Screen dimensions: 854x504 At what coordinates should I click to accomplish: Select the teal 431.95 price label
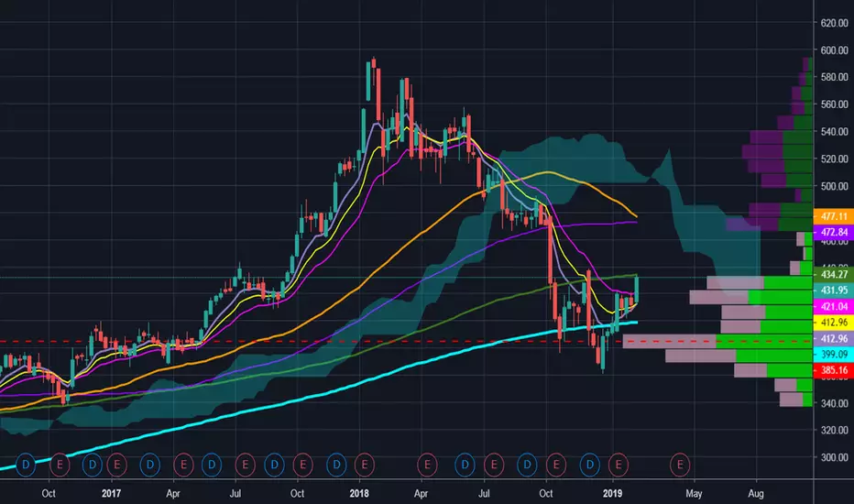click(834, 290)
